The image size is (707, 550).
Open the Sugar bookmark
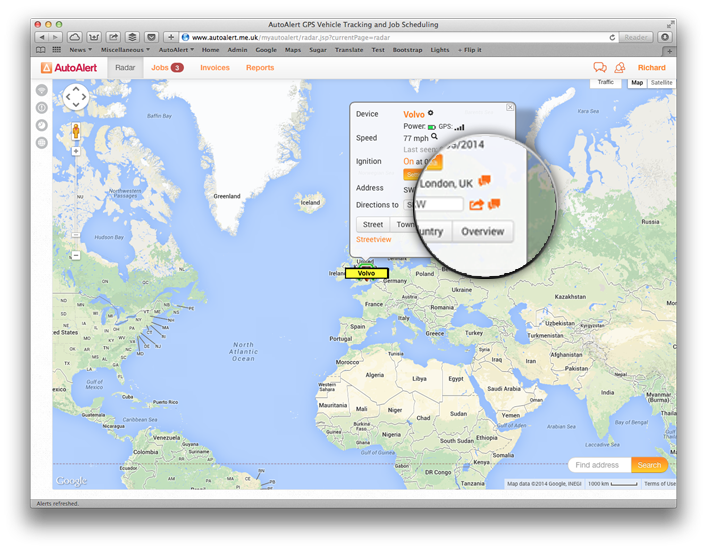point(318,50)
